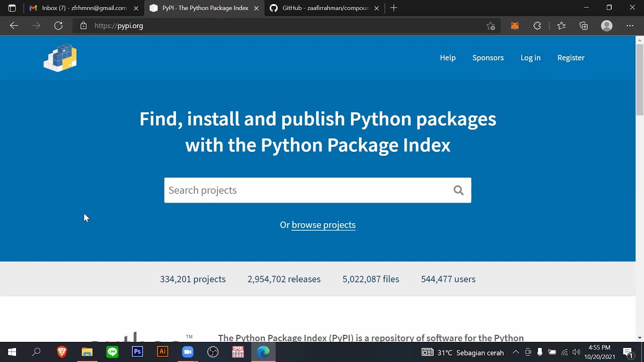
Task: Open the Sponsors page
Action: point(488,58)
